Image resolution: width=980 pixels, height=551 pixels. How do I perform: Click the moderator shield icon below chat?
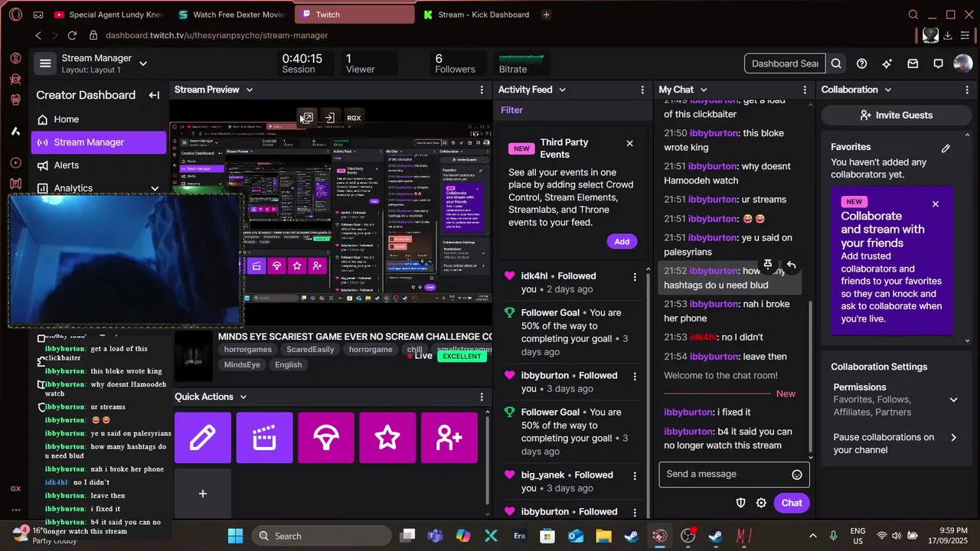click(740, 503)
